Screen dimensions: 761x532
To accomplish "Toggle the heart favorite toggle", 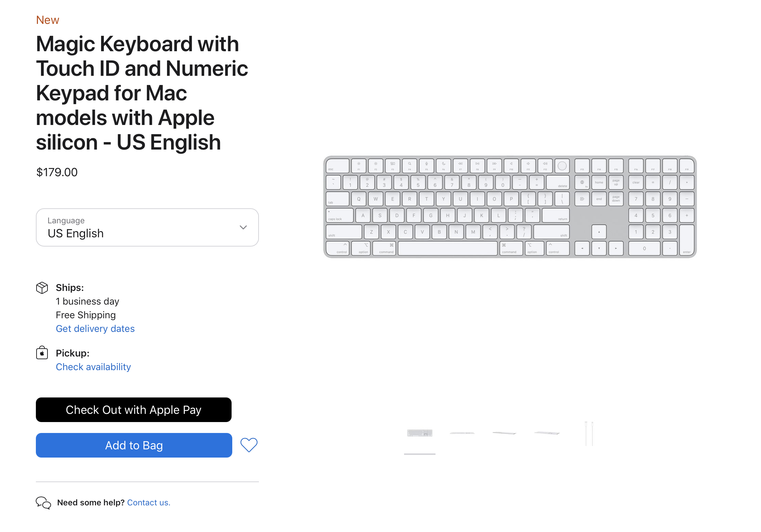I will 249,445.
